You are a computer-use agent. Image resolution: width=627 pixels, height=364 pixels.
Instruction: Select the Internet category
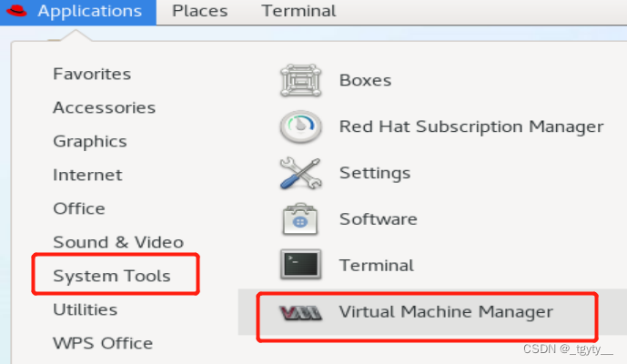click(87, 175)
